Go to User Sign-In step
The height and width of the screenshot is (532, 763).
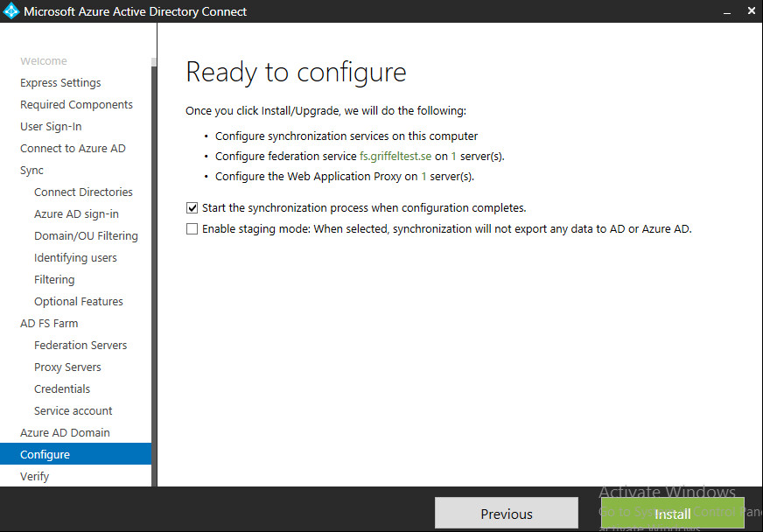51,127
